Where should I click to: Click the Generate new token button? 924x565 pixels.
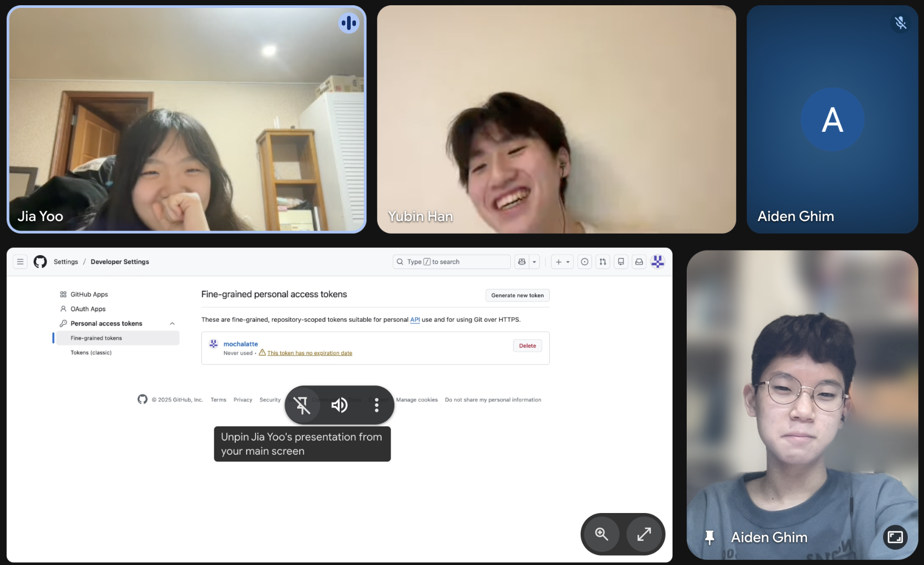517,295
